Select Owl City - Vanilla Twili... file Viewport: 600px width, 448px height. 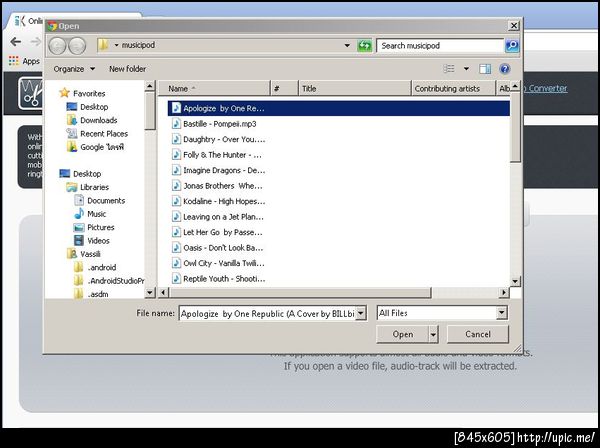(218, 263)
